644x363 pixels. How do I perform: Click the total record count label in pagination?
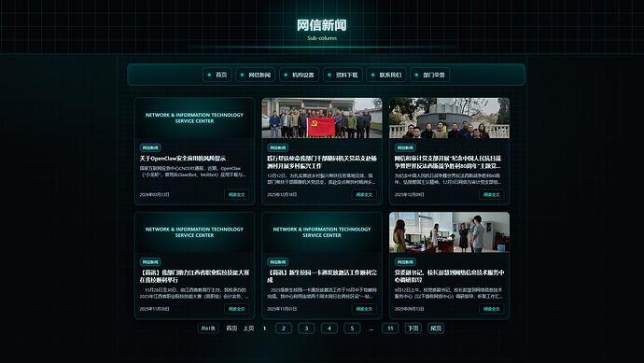(208, 328)
